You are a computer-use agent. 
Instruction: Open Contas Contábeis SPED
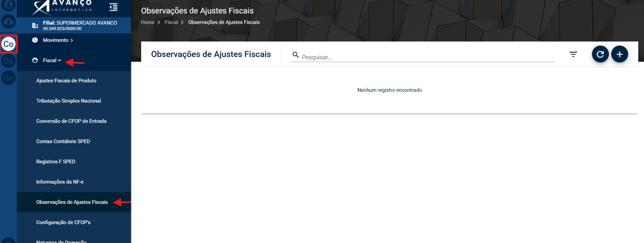tap(63, 141)
